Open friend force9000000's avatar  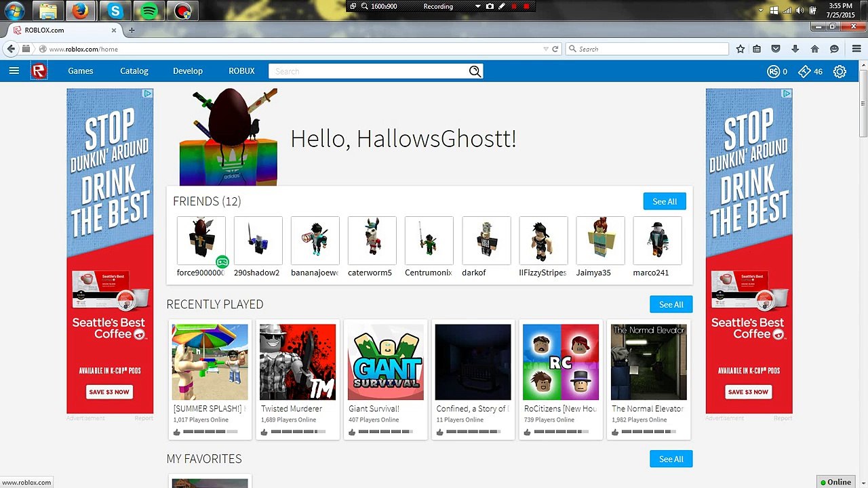(x=201, y=241)
